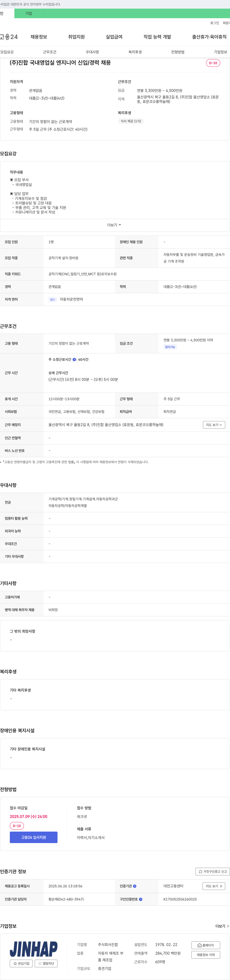Jump to the 근무조건 section tab

tap(50, 52)
